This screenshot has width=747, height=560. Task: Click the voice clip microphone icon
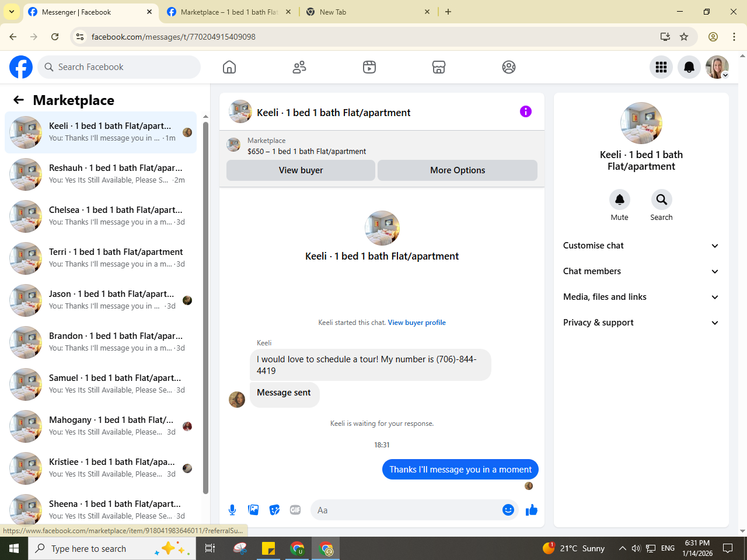pos(232,510)
